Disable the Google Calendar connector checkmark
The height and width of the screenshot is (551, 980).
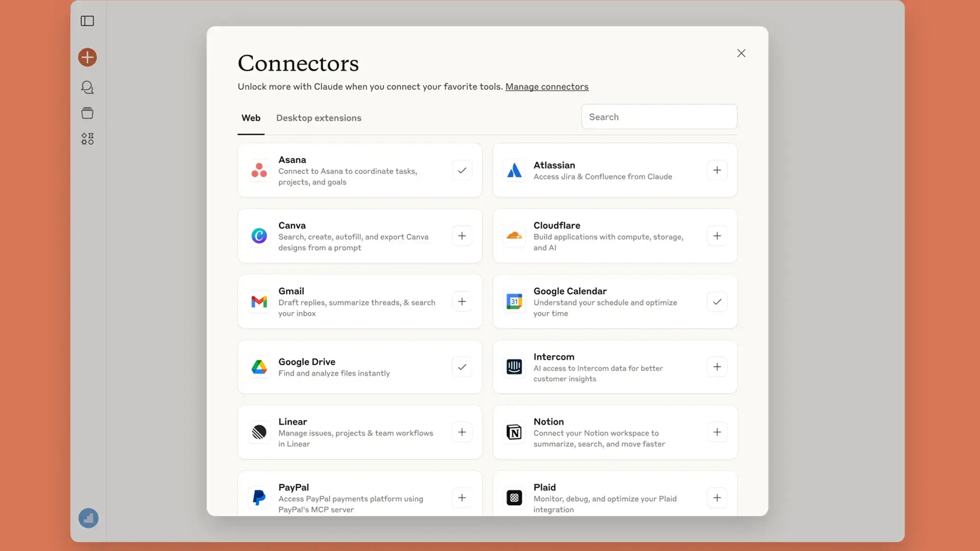click(x=717, y=302)
